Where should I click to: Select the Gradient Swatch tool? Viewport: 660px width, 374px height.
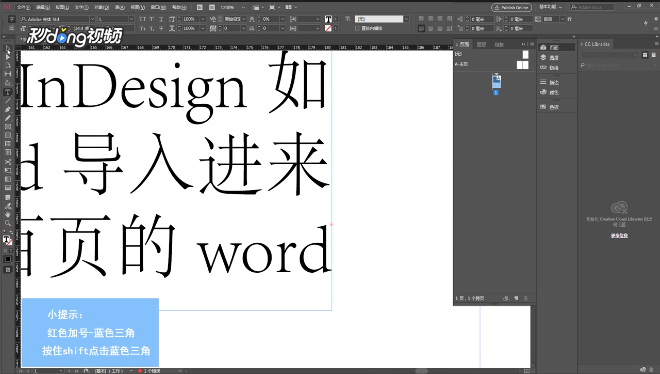(x=8, y=179)
